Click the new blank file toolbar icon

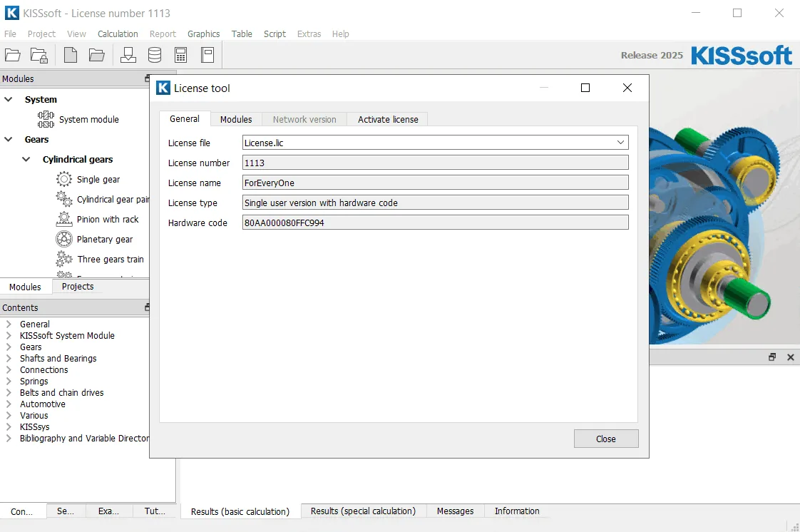[x=71, y=55]
